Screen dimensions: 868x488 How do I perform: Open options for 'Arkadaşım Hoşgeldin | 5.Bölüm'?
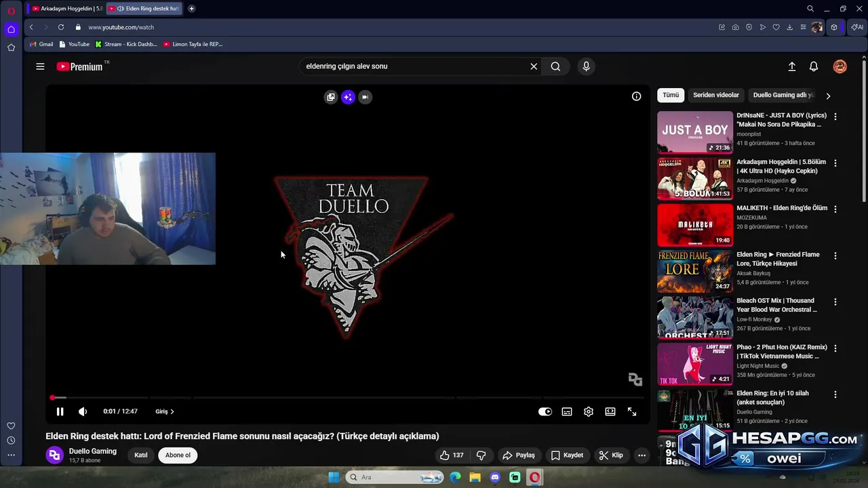pos(835,163)
